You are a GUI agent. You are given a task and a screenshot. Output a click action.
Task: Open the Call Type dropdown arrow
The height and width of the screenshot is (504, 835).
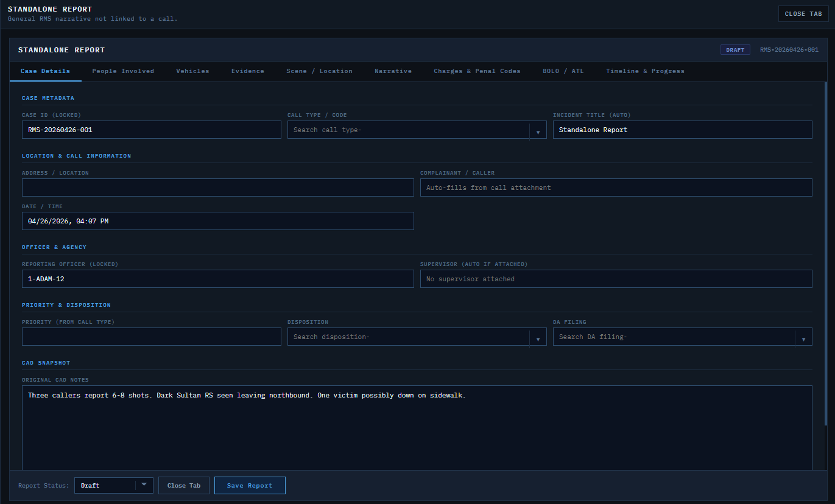click(x=538, y=130)
